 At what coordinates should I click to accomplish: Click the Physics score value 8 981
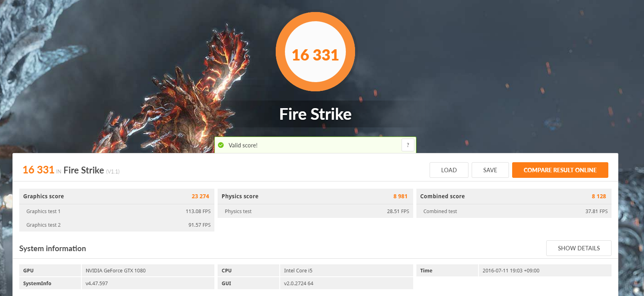tap(400, 196)
